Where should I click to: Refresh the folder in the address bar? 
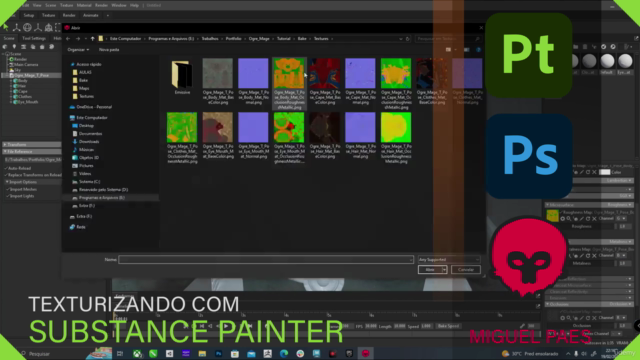coord(407,39)
